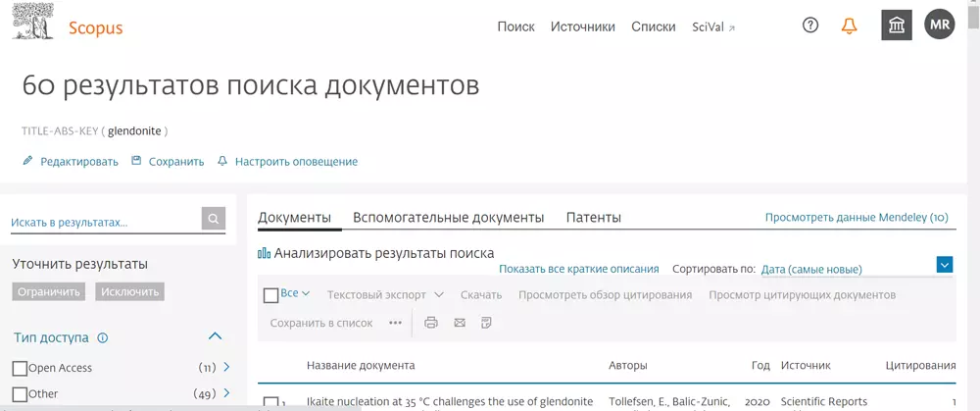980x411 pixels.
Task: Choose sort option Дата (самые новые)
Action: [811, 270]
